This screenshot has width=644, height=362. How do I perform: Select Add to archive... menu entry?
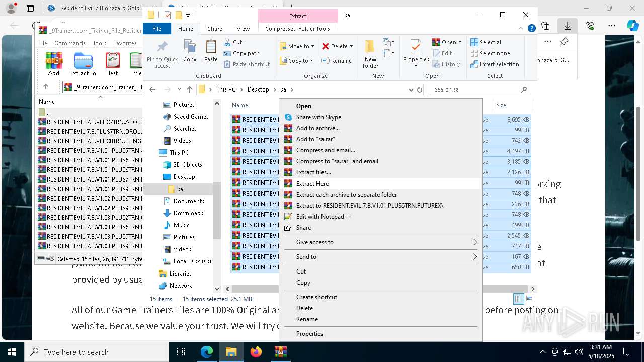pos(381,128)
